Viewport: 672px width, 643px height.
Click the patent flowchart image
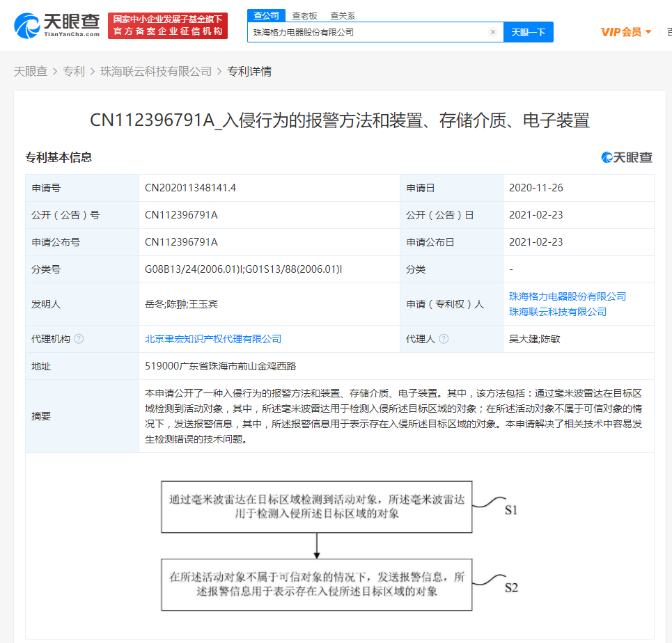coord(339,546)
